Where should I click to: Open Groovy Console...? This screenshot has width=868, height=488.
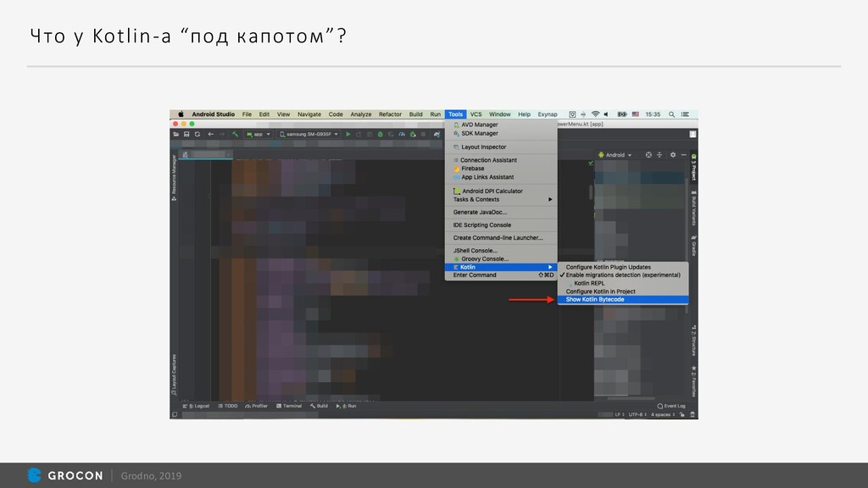tap(501, 259)
